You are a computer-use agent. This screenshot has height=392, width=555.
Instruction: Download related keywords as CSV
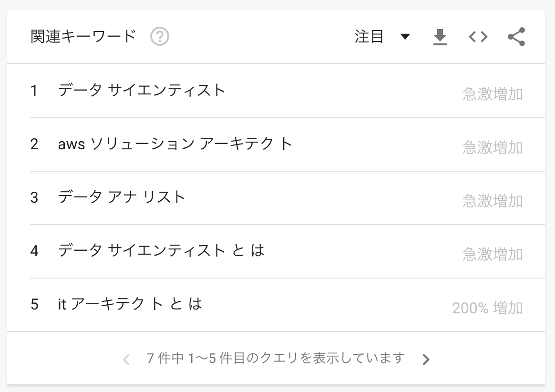(440, 37)
